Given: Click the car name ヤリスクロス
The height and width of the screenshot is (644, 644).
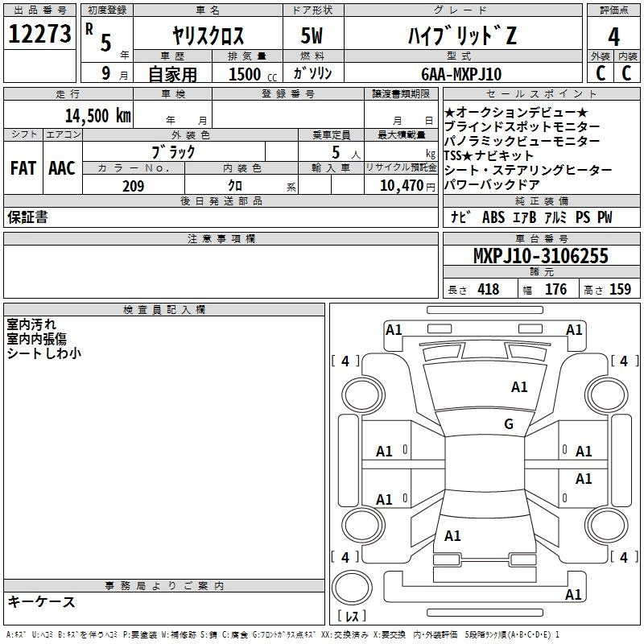Looking at the screenshot, I should click(208, 36).
